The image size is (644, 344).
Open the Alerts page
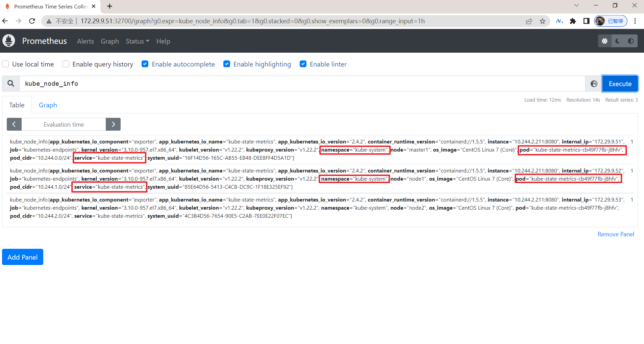85,41
